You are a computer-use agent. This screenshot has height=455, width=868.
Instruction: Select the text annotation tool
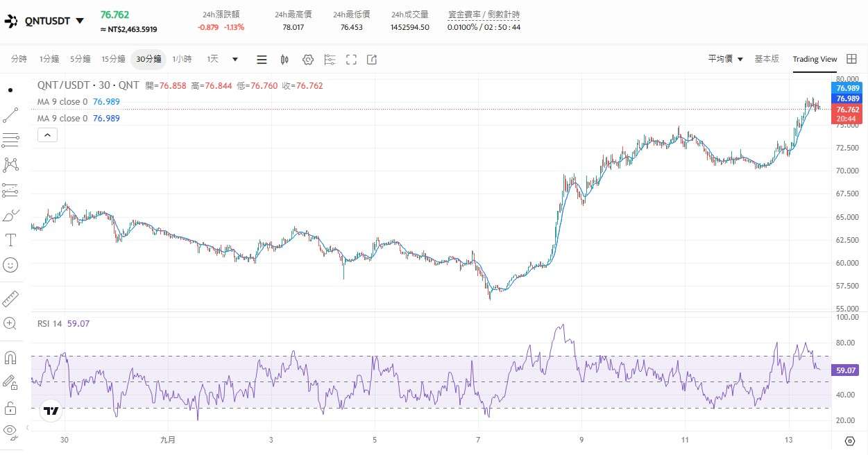10,240
